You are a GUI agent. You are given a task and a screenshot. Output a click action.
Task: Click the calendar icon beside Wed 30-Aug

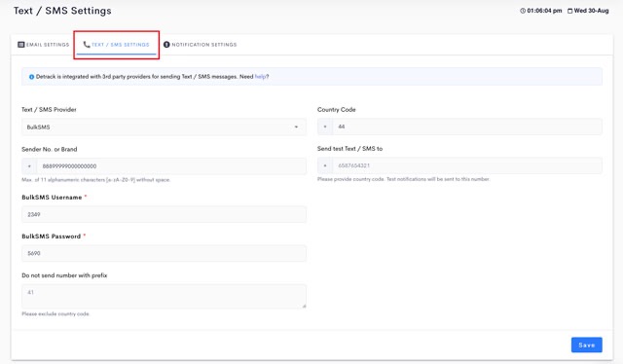(x=569, y=11)
